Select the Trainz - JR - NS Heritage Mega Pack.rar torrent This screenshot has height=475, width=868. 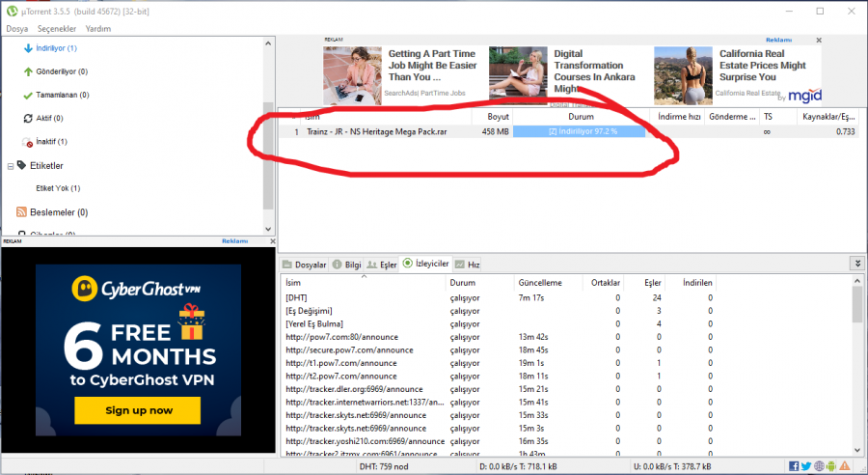pos(376,132)
